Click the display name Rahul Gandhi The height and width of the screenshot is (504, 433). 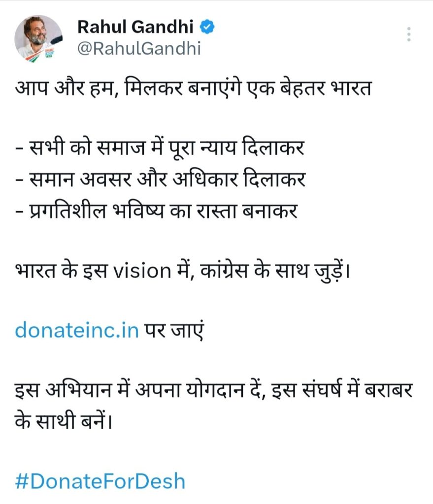[x=135, y=27]
